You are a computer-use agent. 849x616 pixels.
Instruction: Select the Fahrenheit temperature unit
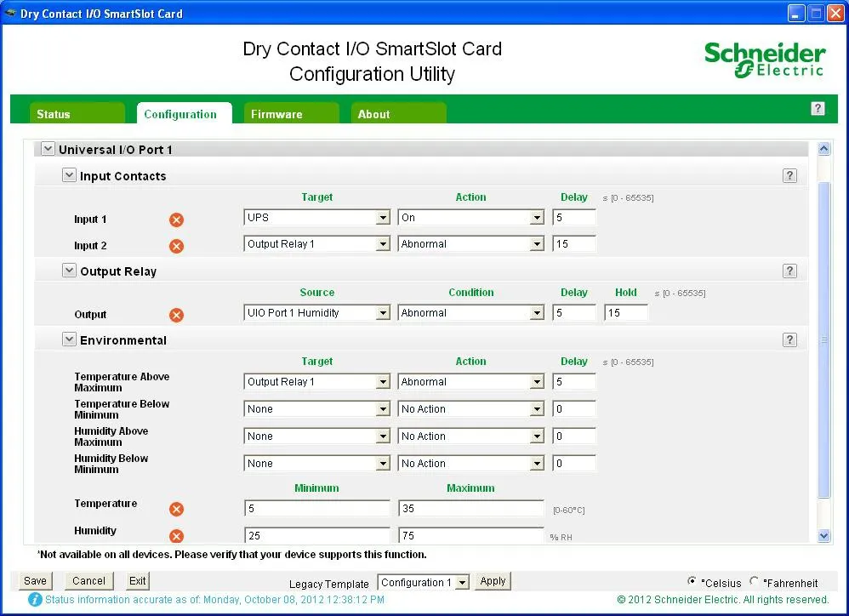point(755,581)
